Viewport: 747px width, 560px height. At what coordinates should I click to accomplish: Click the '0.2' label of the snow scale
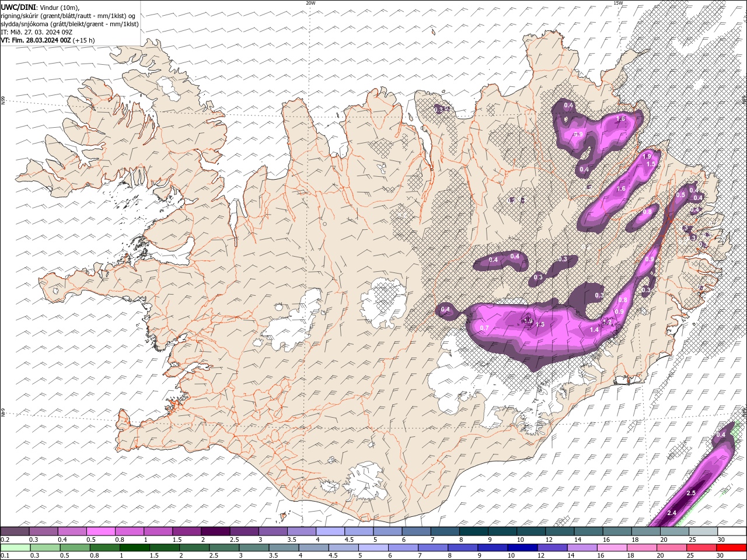[x=5, y=540]
